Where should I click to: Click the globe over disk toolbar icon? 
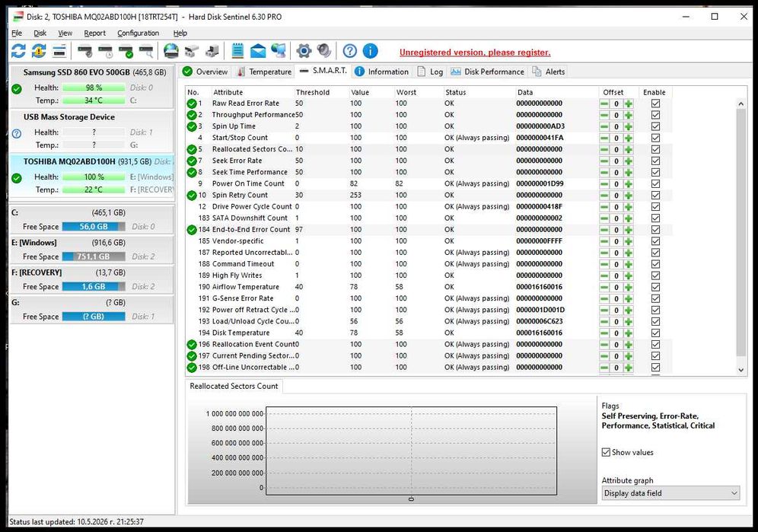click(x=171, y=51)
